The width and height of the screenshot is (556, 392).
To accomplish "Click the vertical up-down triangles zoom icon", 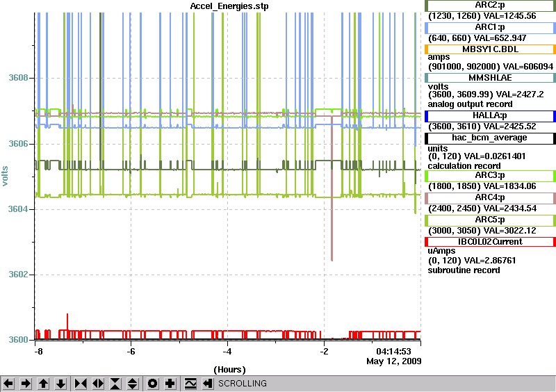I will [x=133, y=384].
